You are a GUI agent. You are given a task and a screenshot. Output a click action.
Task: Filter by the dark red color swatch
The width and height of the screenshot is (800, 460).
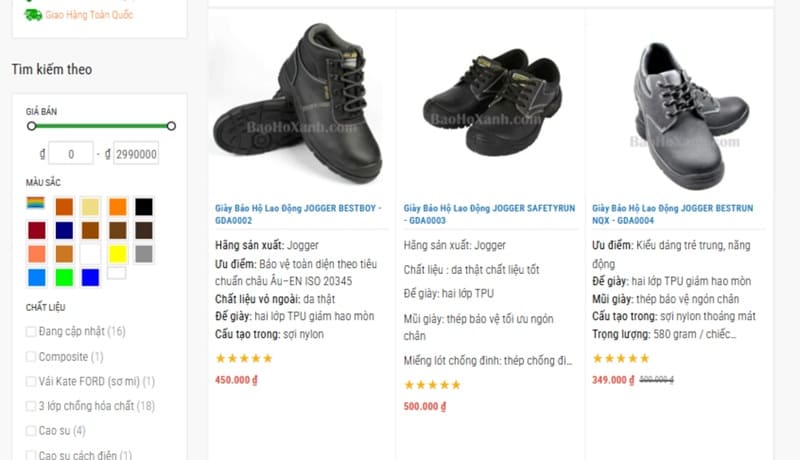[36, 230]
